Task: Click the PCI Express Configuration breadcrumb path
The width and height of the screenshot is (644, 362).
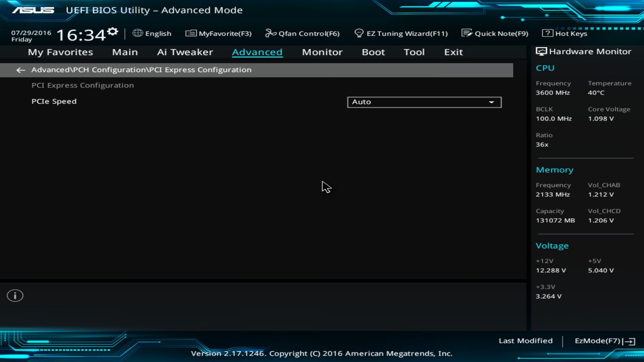Action: click(141, 70)
